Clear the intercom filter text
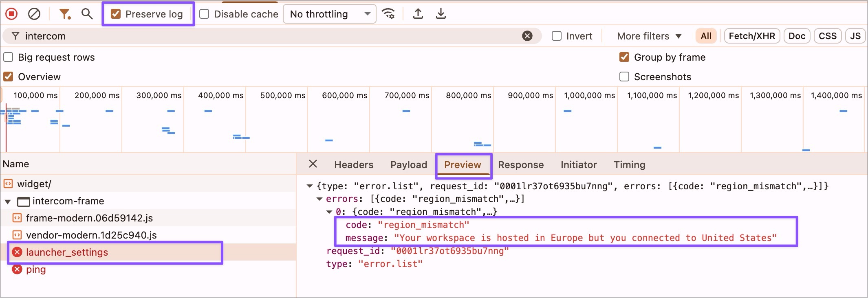The height and width of the screenshot is (298, 868). [527, 36]
